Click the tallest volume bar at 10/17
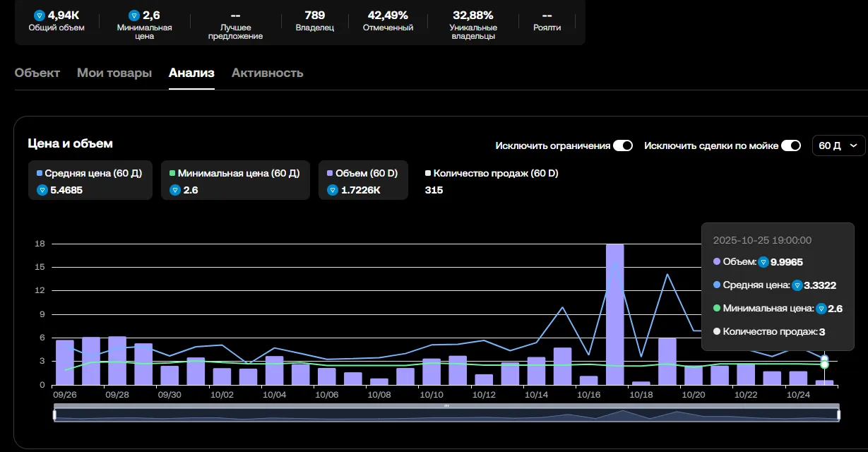This screenshot has width=868, height=452. [615, 314]
